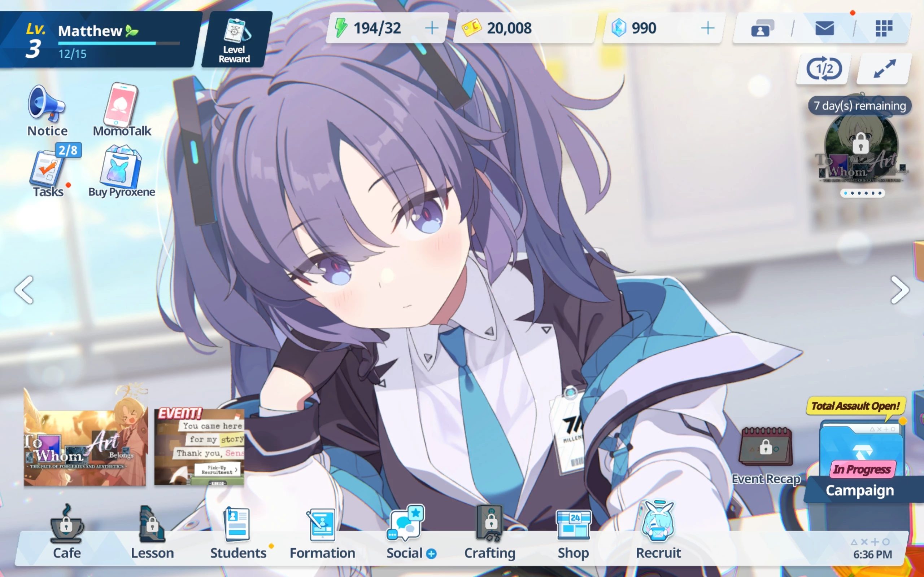924x577 pixels.
Task: Open the grid menu icon
Action: point(883,28)
